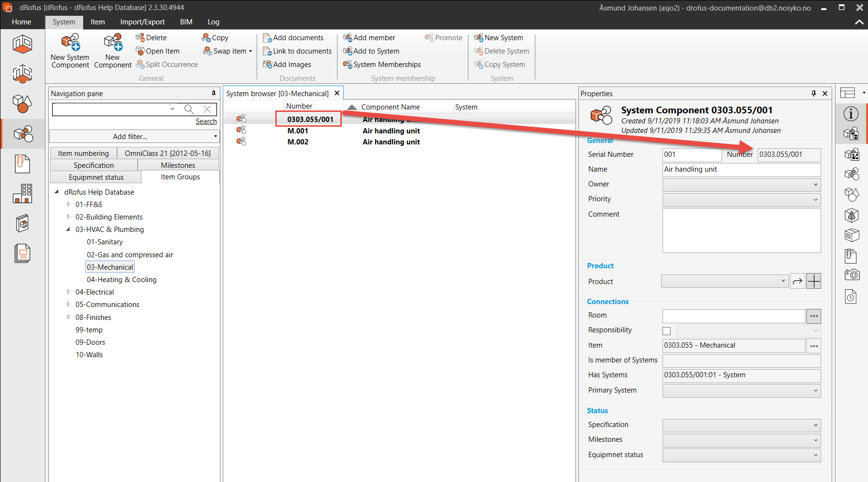The height and width of the screenshot is (482, 868).
Task: Open the Owner dropdown
Action: click(741, 185)
